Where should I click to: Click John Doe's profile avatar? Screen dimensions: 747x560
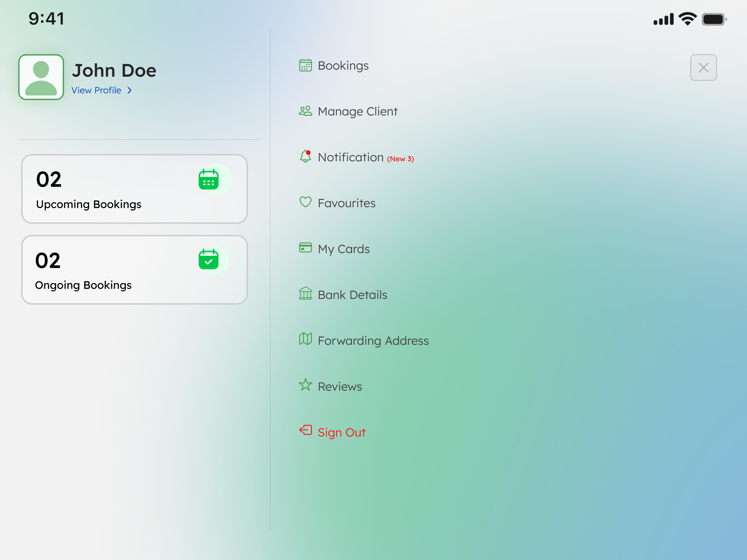41,77
